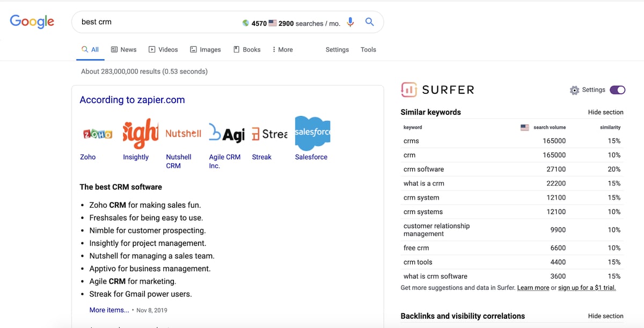Click the Salesforce cloud logo
The height and width of the screenshot is (328, 644).
point(312,133)
